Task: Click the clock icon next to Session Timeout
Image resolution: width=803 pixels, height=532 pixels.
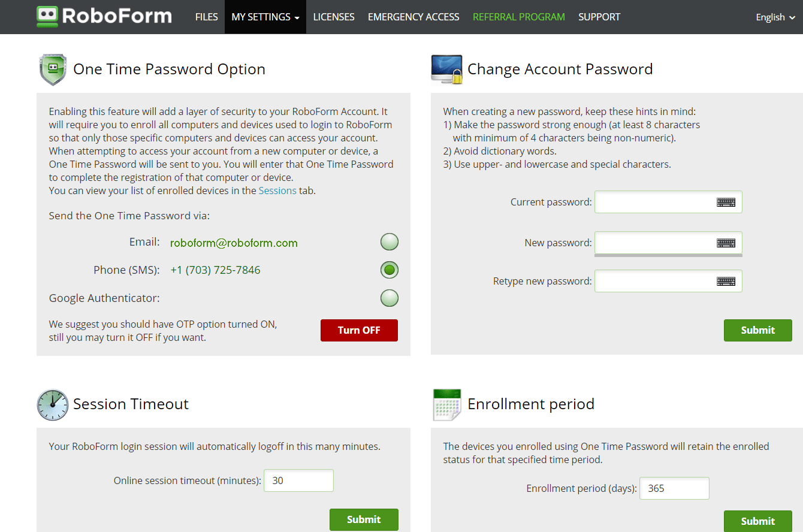Action: point(52,404)
